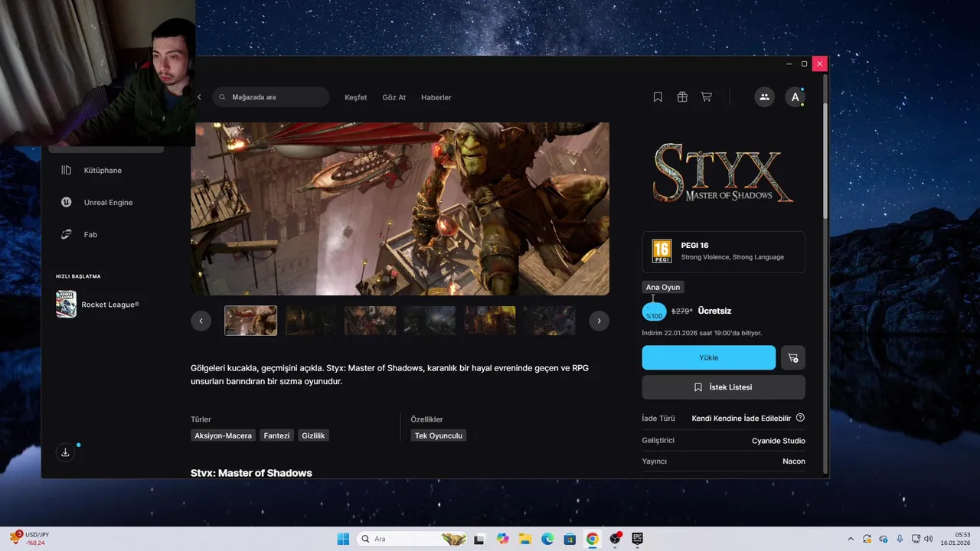Open volume control in system tray
This screenshot has height=551, width=980.
(x=928, y=539)
